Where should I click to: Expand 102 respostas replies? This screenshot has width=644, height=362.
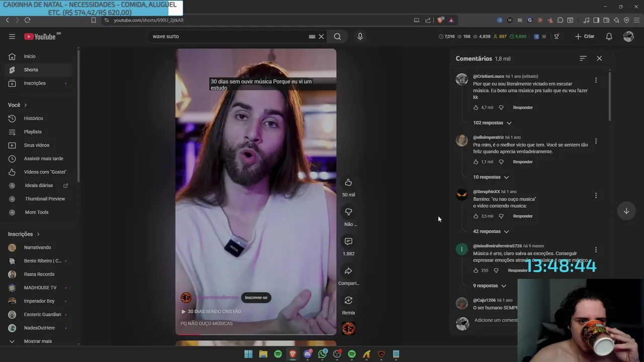[492, 123]
